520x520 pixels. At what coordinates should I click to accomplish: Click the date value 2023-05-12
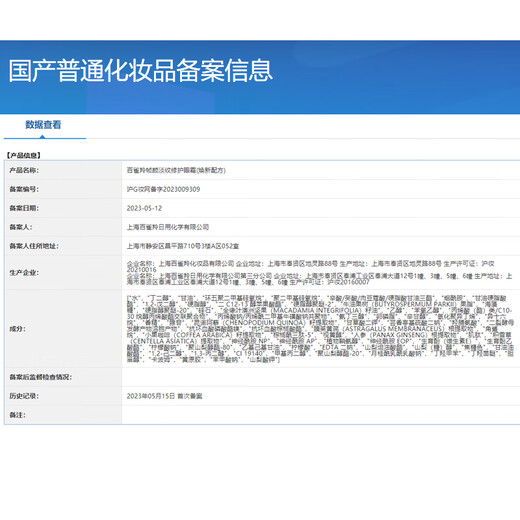(x=144, y=208)
